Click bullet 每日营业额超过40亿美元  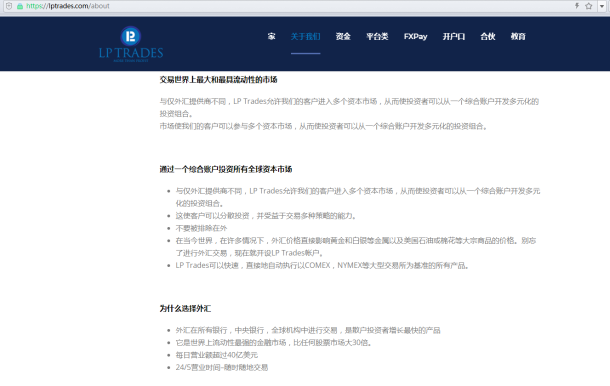216,355
